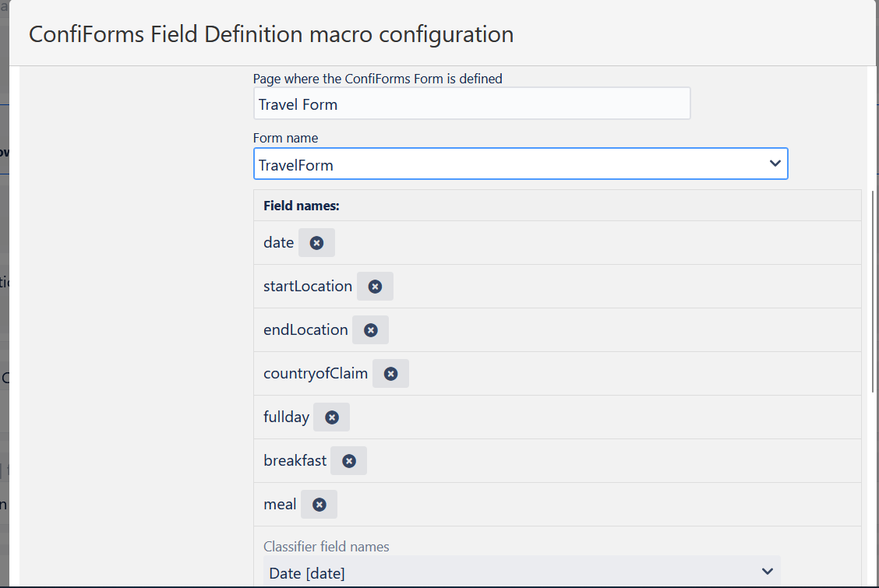Click the breakfast field name text
Image resolution: width=879 pixels, height=588 pixels.
[x=295, y=461]
